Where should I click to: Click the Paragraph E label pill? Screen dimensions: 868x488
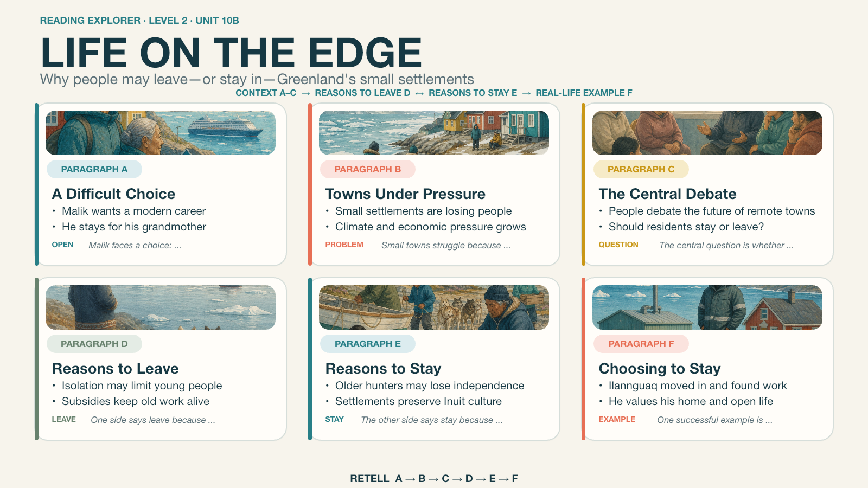pyautogui.click(x=368, y=344)
